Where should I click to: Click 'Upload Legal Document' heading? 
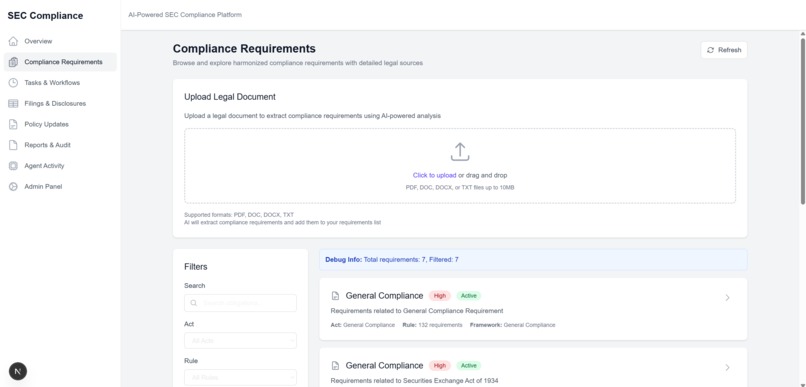click(230, 97)
